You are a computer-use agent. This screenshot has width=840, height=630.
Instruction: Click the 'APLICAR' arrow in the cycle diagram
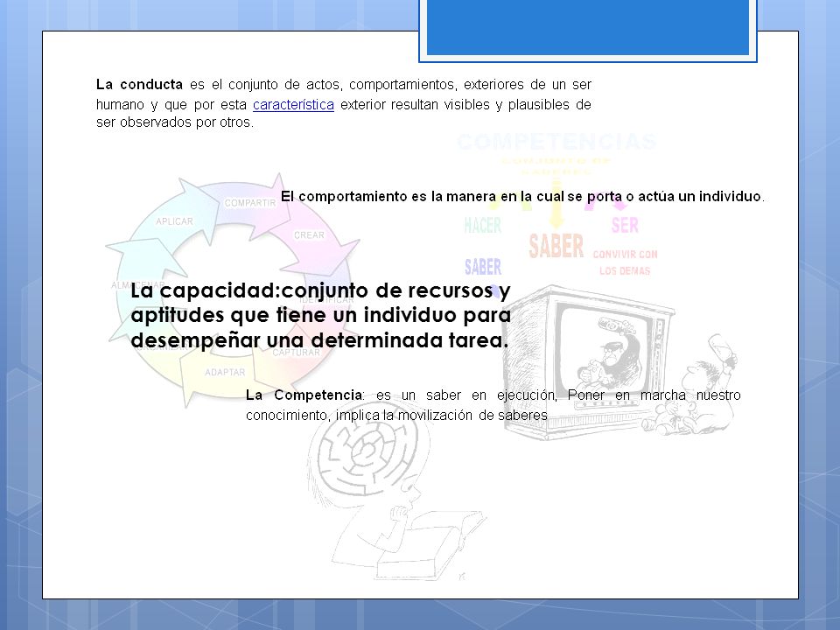point(174,221)
